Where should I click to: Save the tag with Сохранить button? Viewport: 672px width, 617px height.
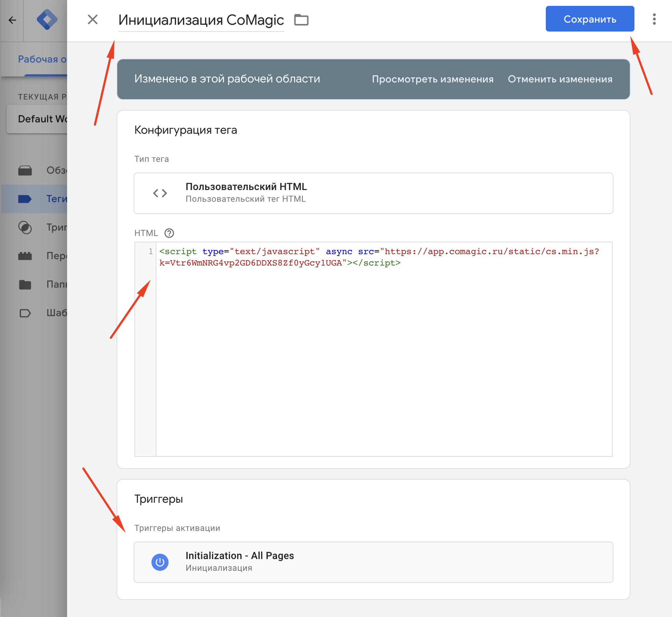point(590,19)
